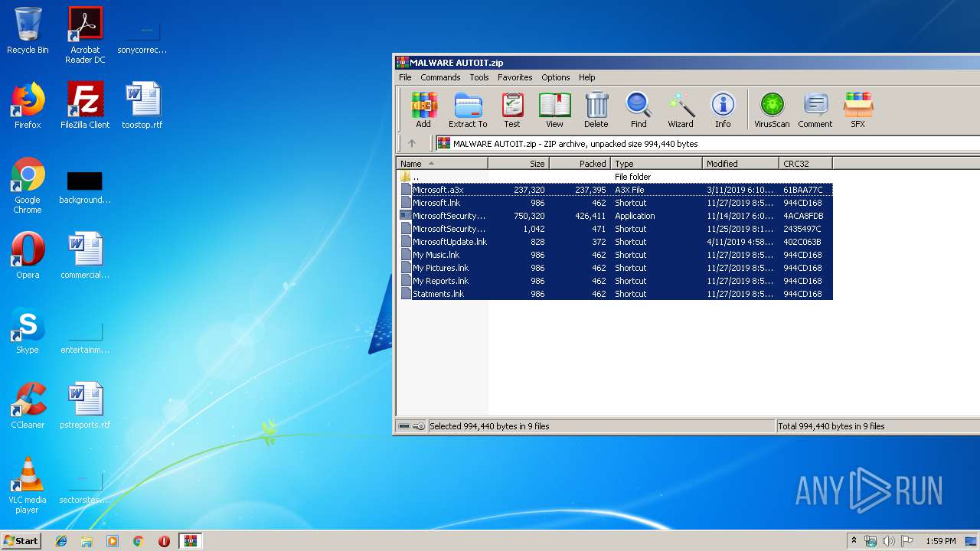Show hidden system tray icons arrow

point(854,541)
